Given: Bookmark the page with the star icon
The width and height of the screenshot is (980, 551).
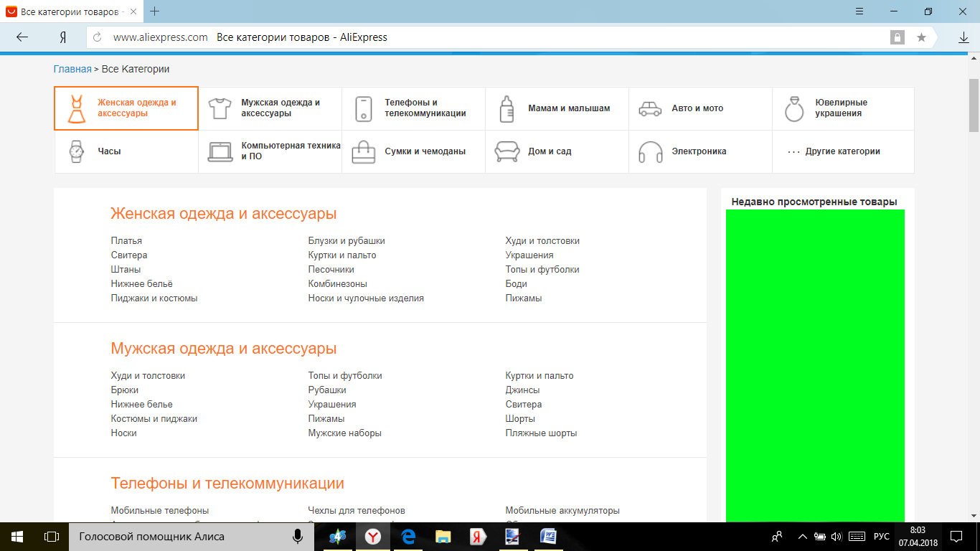Looking at the screenshot, I should tap(921, 37).
